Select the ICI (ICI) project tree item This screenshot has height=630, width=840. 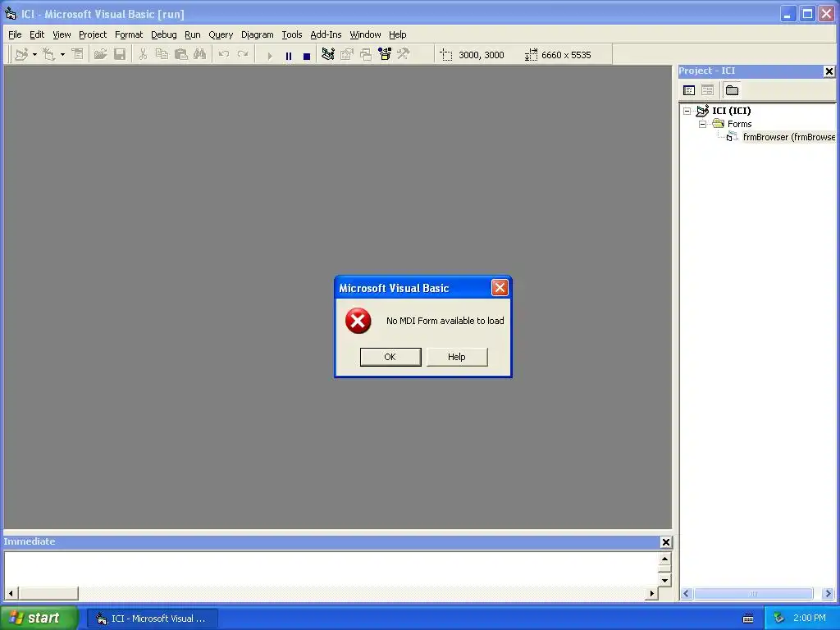[731, 111]
